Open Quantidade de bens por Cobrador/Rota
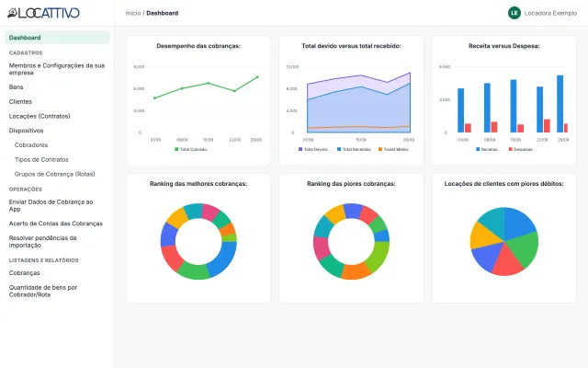588x368 pixels. pos(43,291)
